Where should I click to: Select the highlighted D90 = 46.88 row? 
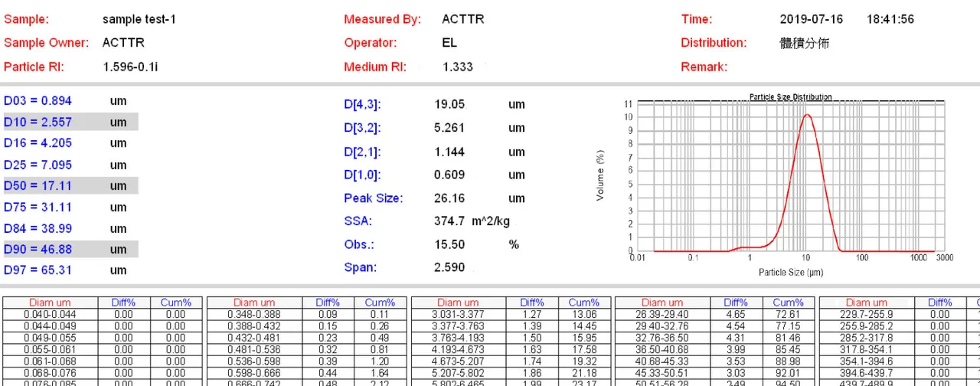[x=70, y=249]
